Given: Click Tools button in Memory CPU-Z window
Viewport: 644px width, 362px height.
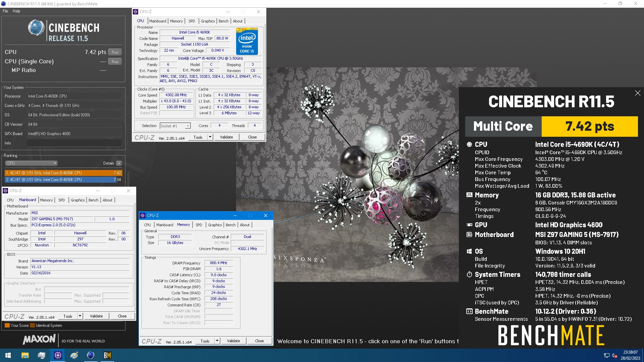Looking at the screenshot, I should point(205,341).
